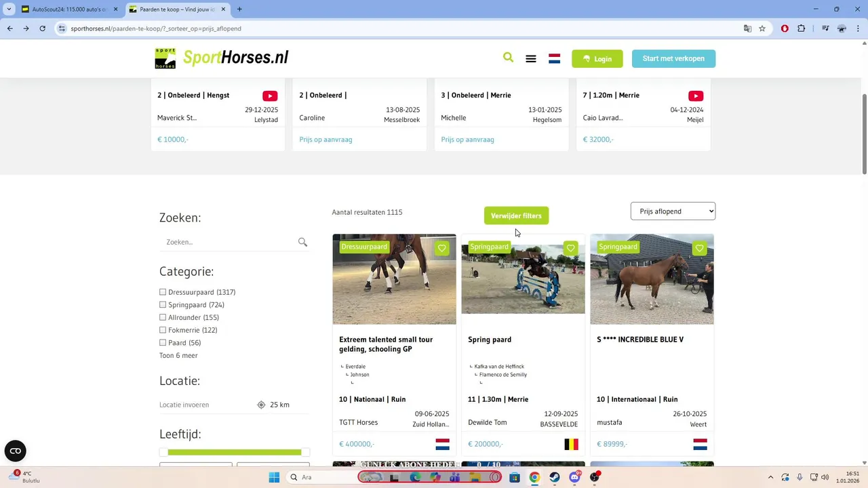Click browser back arrow
Screen dimensions: 868x488
[x=9, y=28]
